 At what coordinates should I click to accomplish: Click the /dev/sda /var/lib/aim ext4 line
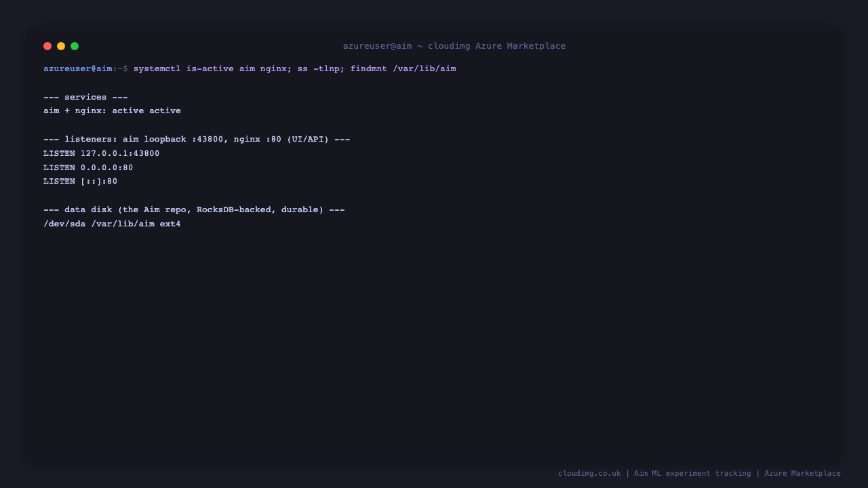tap(112, 224)
